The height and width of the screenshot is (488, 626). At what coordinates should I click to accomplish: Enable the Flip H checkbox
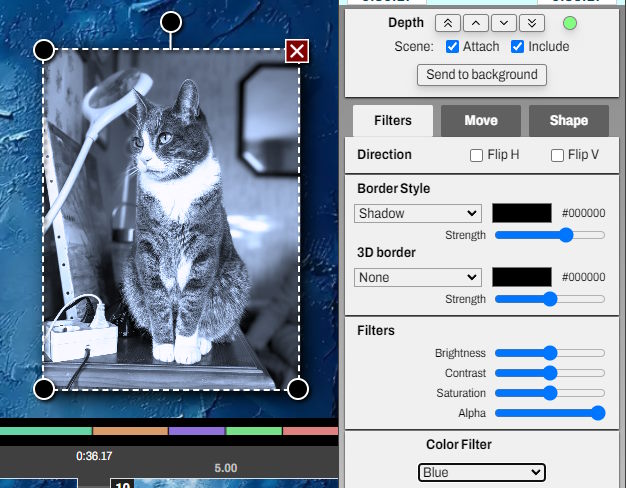[477, 155]
